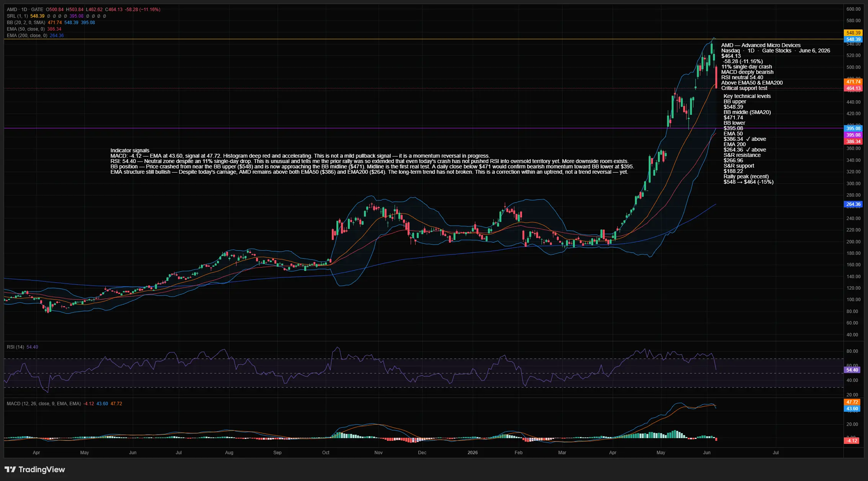Image resolution: width=868 pixels, height=481 pixels.
Task: Click the 300.00 price scale tick
Action: click(853, 184)
